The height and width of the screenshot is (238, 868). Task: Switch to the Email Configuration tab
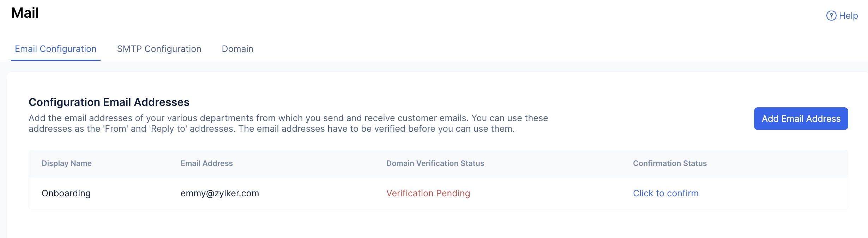(56, 49)
